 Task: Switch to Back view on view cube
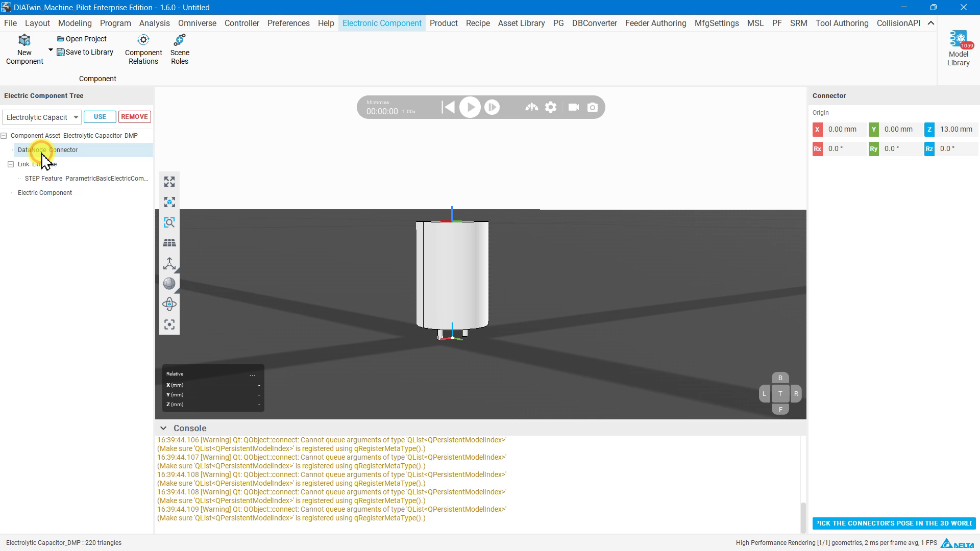point(780,378)
